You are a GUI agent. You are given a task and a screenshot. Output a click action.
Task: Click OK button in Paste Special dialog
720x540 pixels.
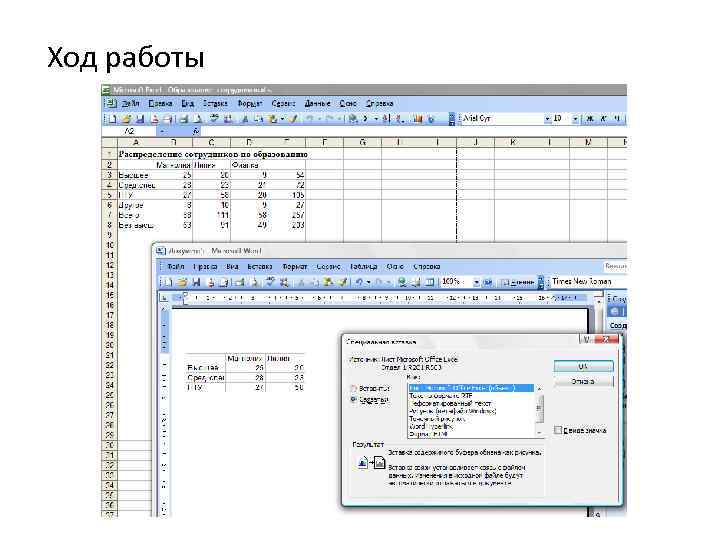(583, 366)
